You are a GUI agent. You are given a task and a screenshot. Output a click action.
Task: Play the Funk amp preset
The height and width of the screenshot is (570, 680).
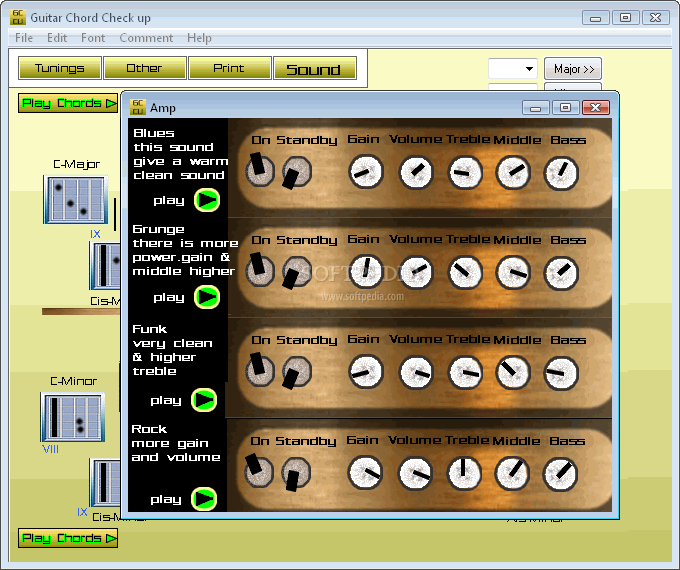(x=204, y=400)
